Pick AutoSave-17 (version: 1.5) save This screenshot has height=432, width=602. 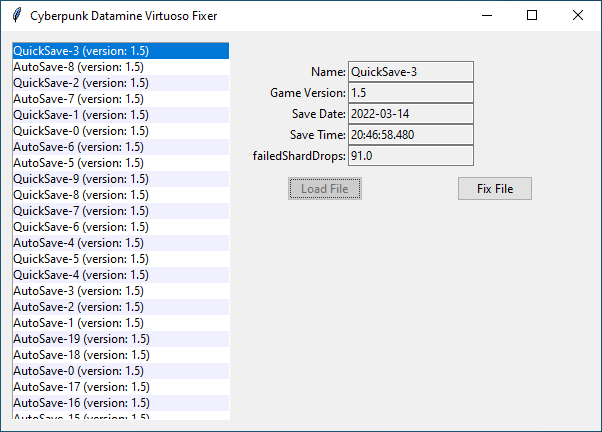click(121, 387)
